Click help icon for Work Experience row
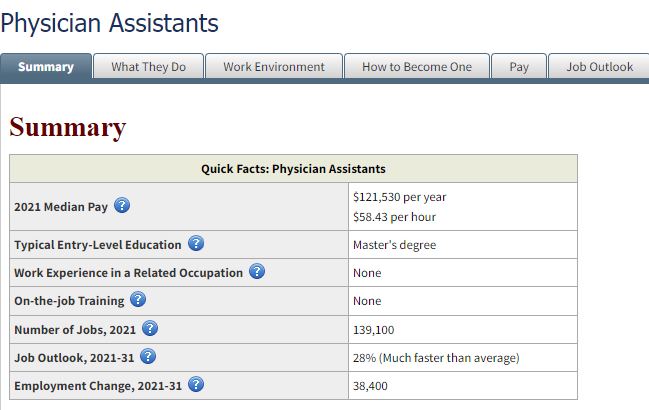Screen dimensions: 649x410 tap(257, 271)
